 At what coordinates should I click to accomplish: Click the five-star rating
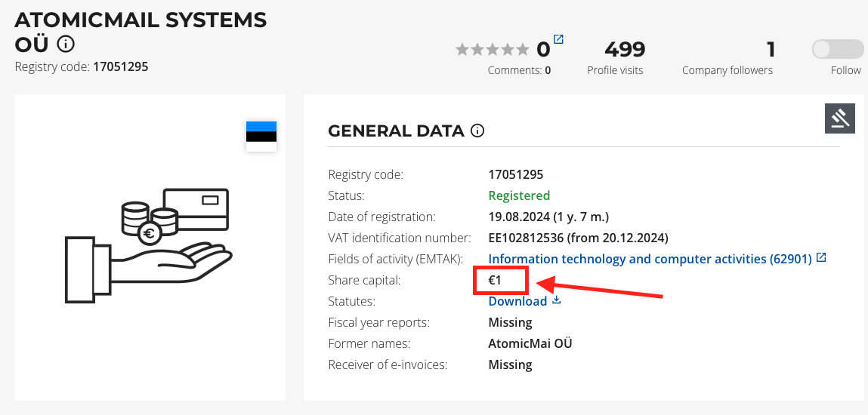click(493, 50)
